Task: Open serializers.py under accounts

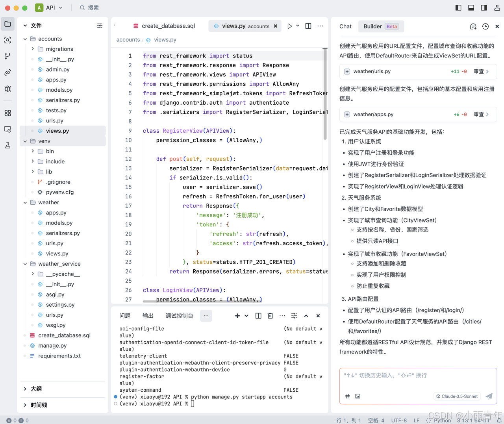Action: point(63,100)
